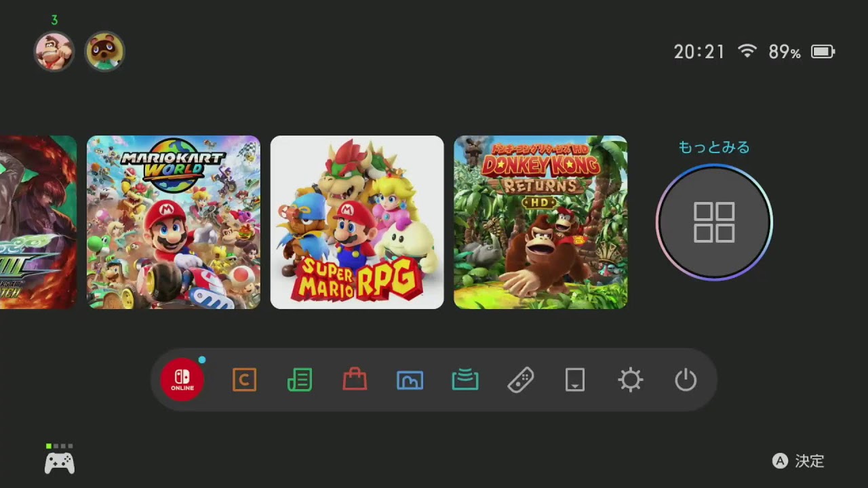Image resolution: width=868 pixels, height=488 pixels.
Task: Launch the Mario Kart World game tile
Action: tap(174, 222)
